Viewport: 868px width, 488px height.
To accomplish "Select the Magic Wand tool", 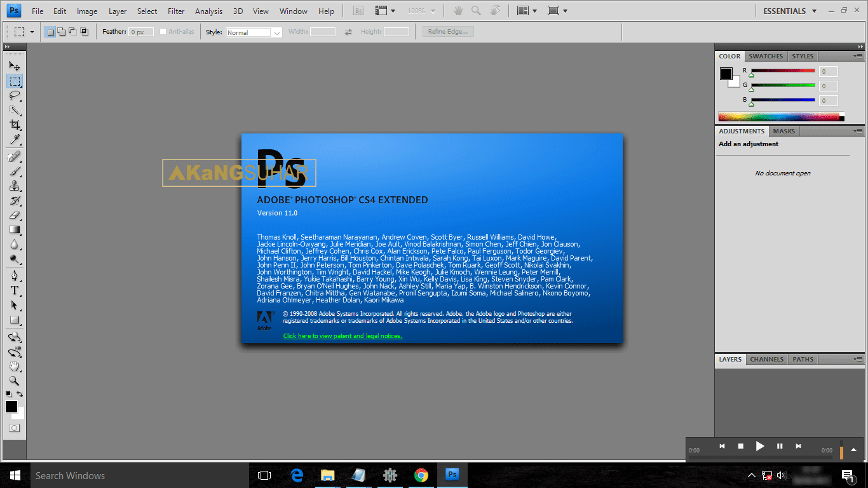I will coord(14,111).
